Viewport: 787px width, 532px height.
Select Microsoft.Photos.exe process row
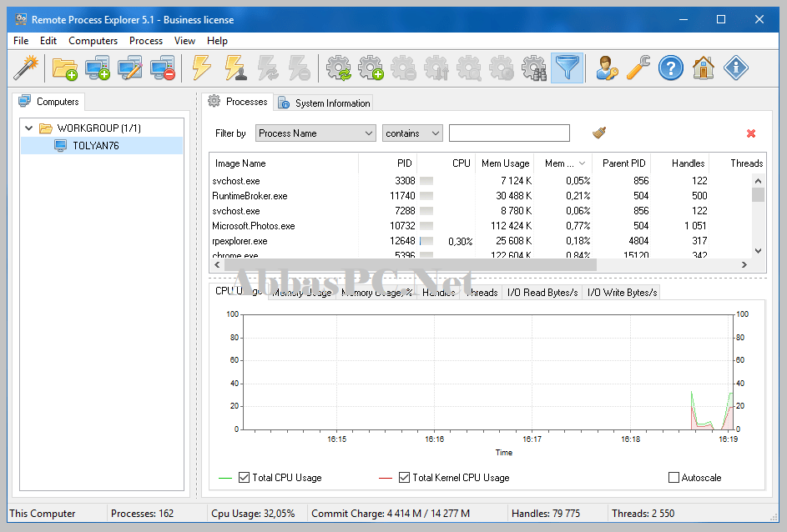tap(481, 226)
